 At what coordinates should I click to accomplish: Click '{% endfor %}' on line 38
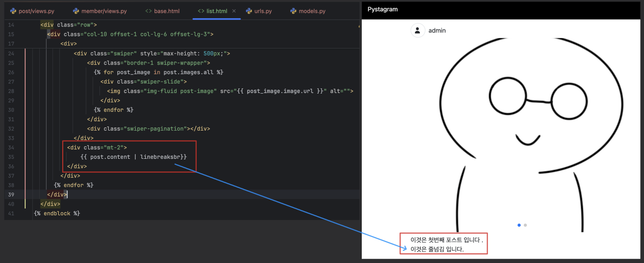click(x=74, y=185)
